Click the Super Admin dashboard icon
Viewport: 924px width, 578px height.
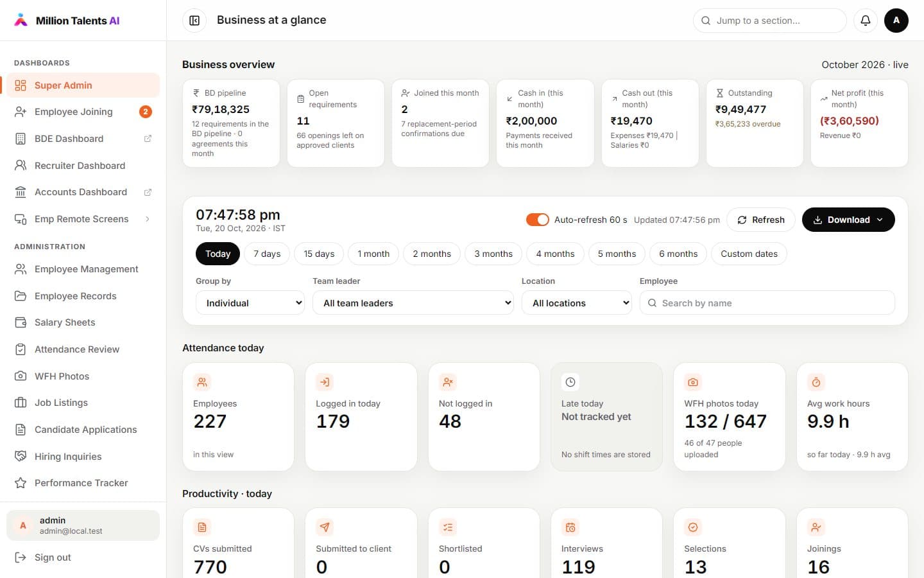point(21,85)
